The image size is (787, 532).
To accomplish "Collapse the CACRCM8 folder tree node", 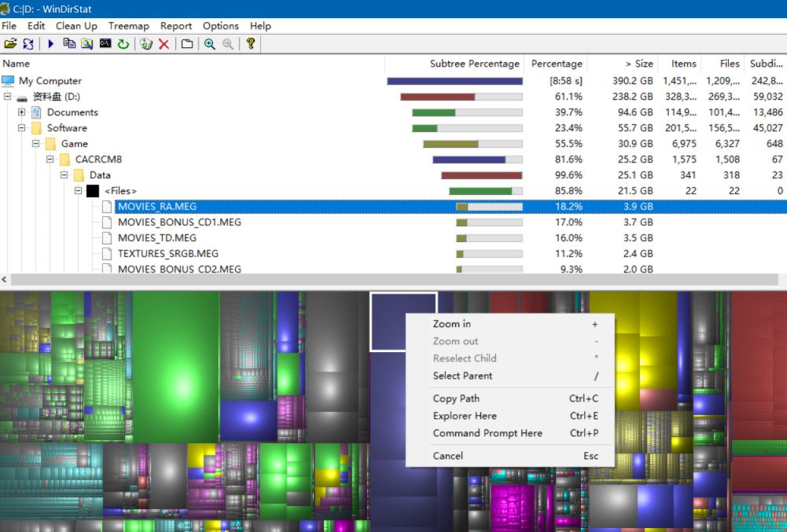I will click(50, 160).
